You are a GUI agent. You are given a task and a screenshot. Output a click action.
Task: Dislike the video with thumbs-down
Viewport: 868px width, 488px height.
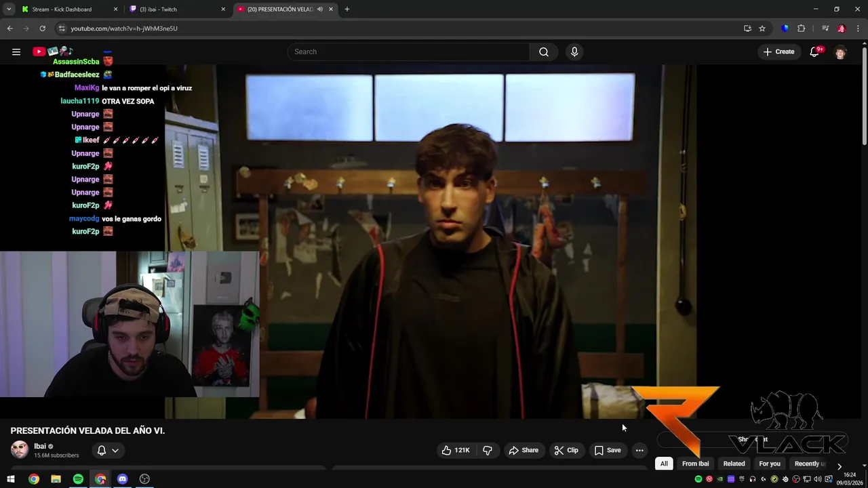(x=487, y=450)
